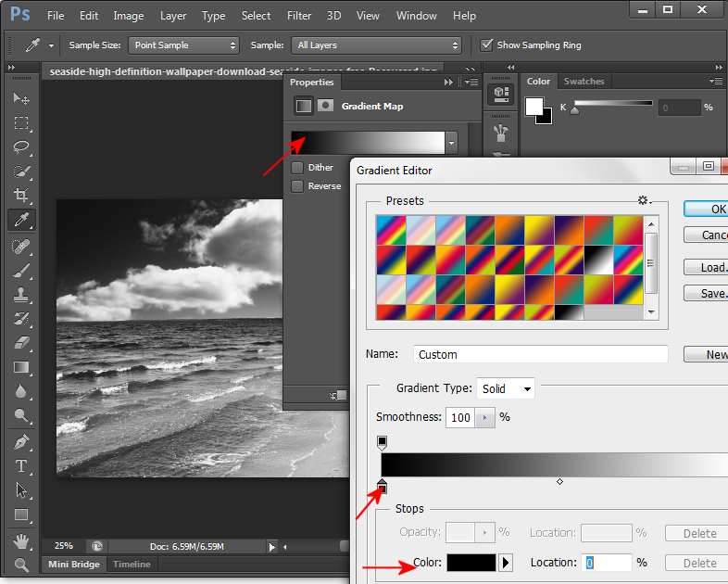Click OK in Gradient Editor
The height and width of the screenshot is (584, 728).
coord(709,209)
